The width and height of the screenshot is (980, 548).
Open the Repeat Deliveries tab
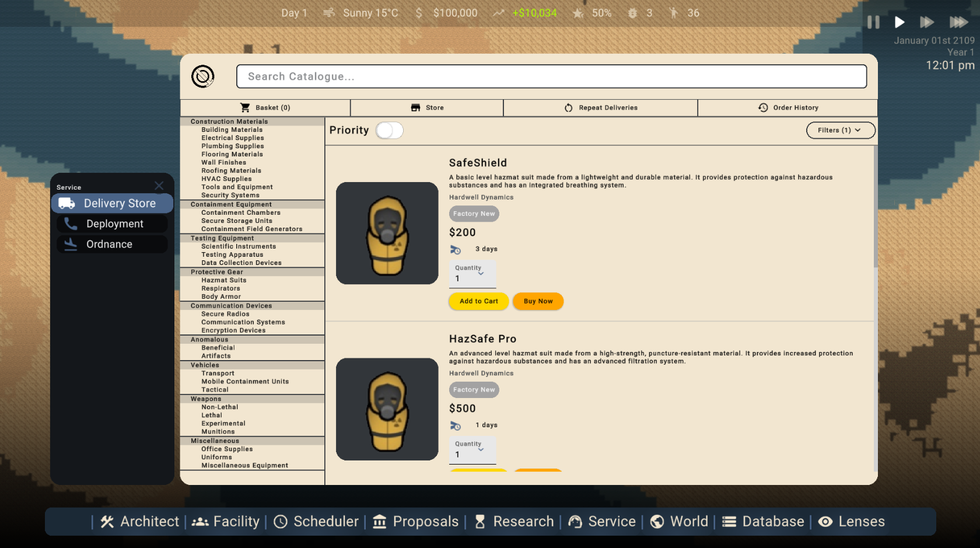click(601, 107)
